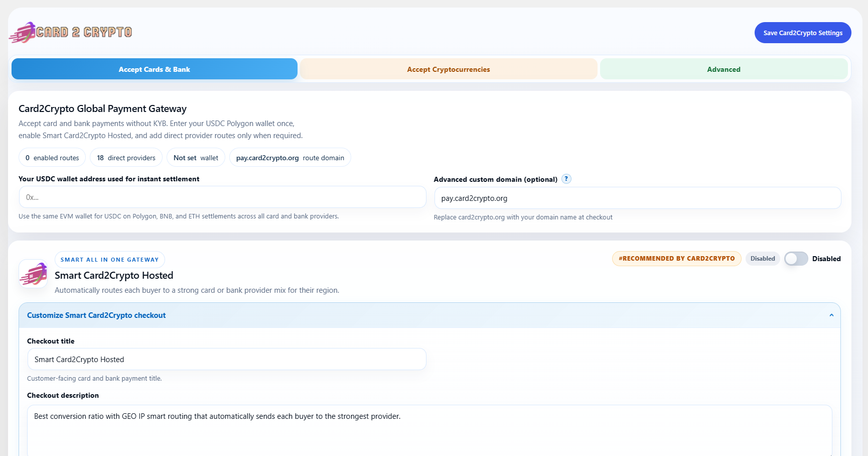The image size is (868, 456).
Task: Go to the Advanced tab
Action: tap(724, 69)
